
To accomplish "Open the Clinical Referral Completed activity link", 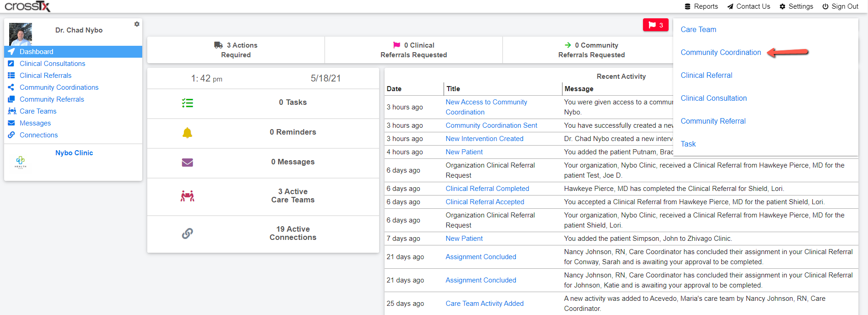I will pyautogui.click(x=487, y=189).
